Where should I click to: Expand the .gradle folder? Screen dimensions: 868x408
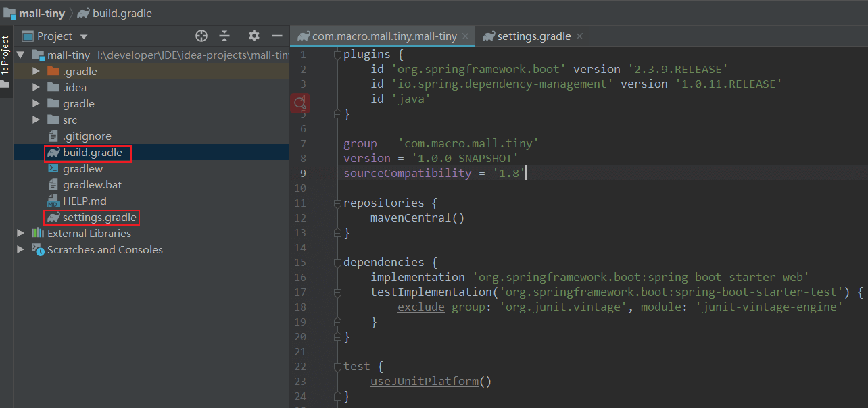[37, 71]
